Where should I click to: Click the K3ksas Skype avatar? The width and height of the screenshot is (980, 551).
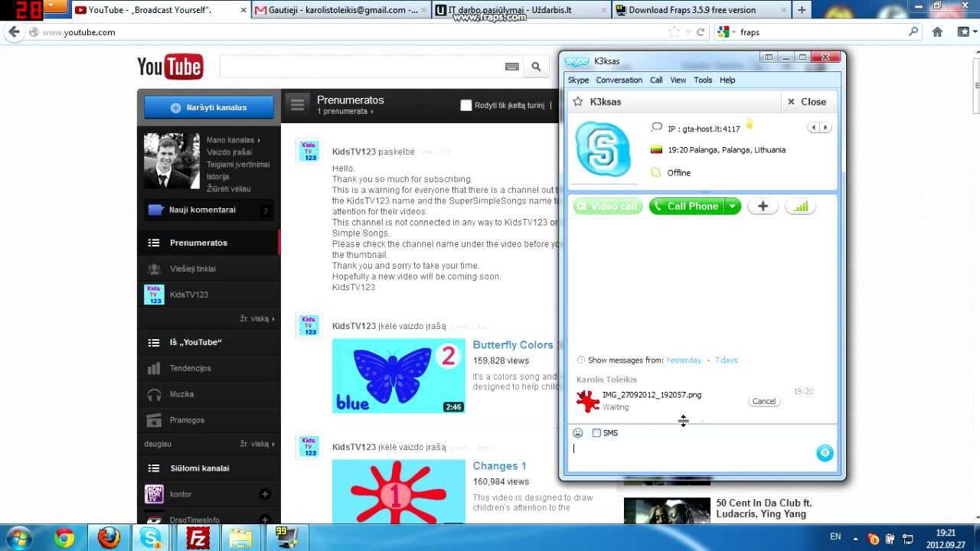tap(603, 149)
